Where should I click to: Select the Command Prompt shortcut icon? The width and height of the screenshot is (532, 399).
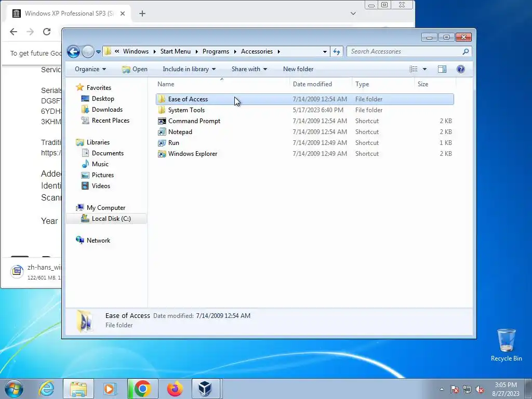tap(162, 121)
